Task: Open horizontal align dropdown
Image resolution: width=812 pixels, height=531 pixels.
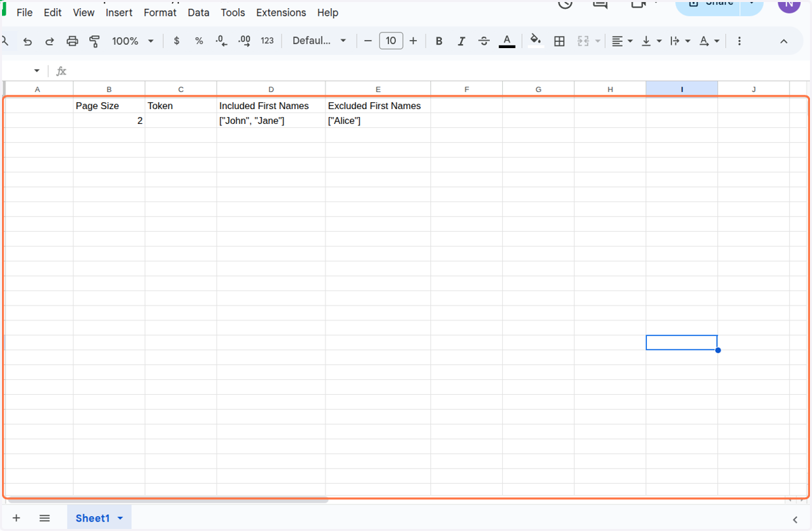Action: pyautogui.click(x=622, y=41)
